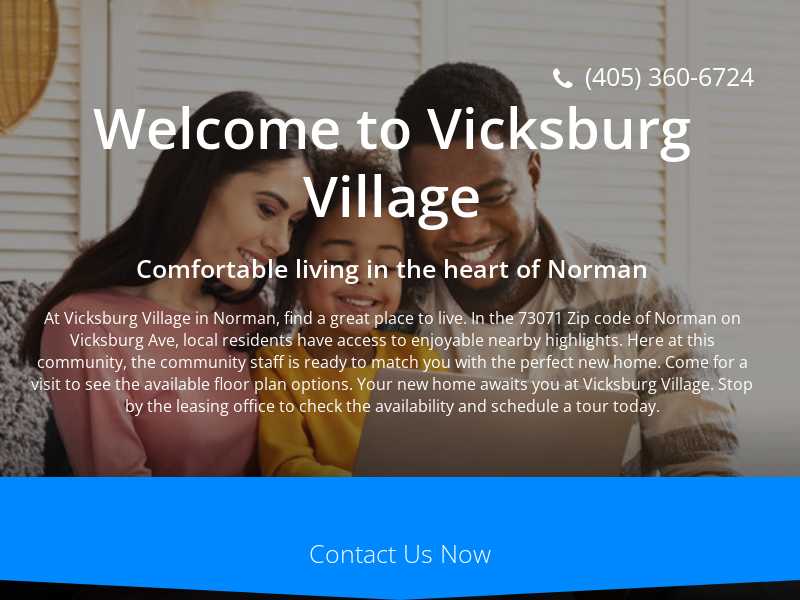The image size is (800, 600).
Task: Select the Comfortable living in Norman subheading
Action: 392,269
